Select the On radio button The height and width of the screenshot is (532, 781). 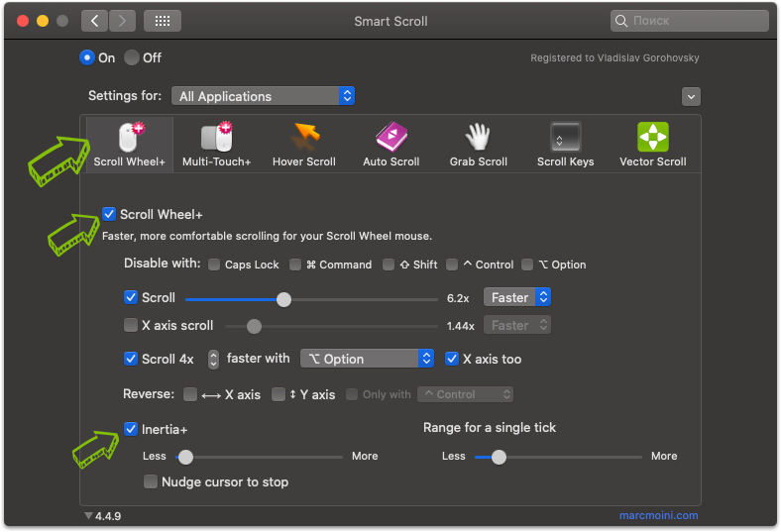(x=87, y=57)
